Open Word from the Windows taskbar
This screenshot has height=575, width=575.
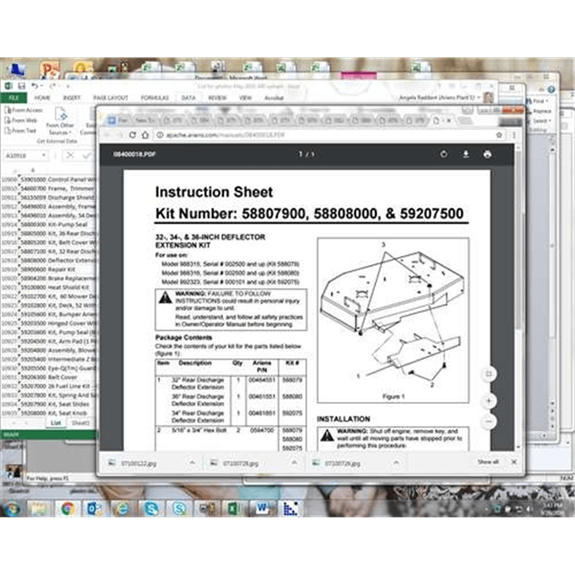[262, 508]
